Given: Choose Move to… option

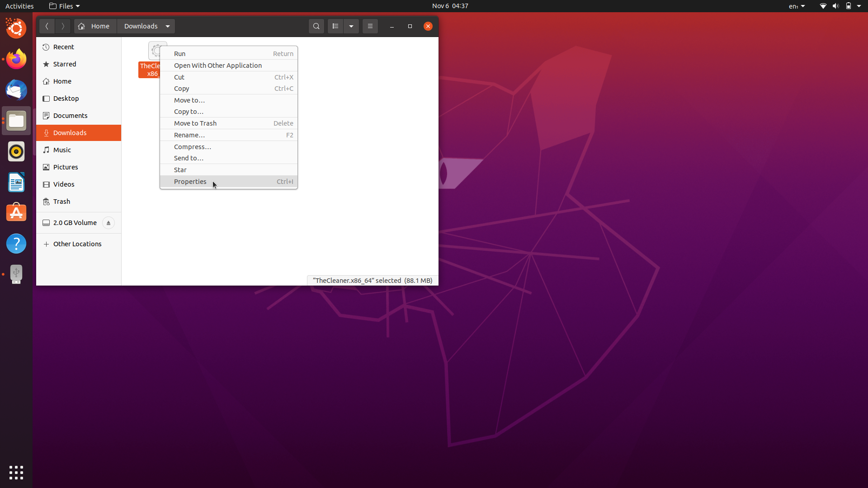Looking at the screenshot, I should 229,100.
